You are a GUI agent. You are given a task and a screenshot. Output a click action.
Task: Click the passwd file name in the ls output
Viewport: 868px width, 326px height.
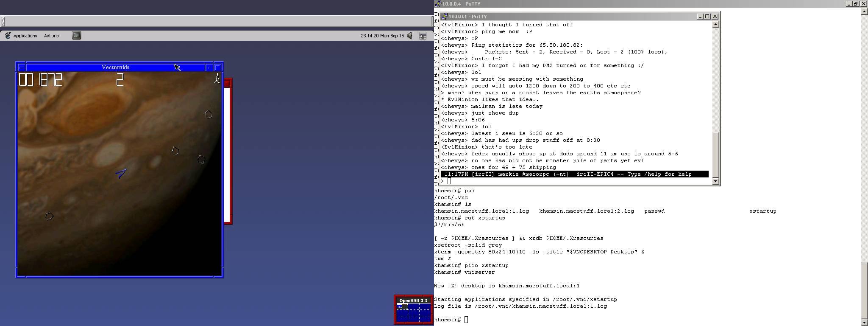[654, 211]
